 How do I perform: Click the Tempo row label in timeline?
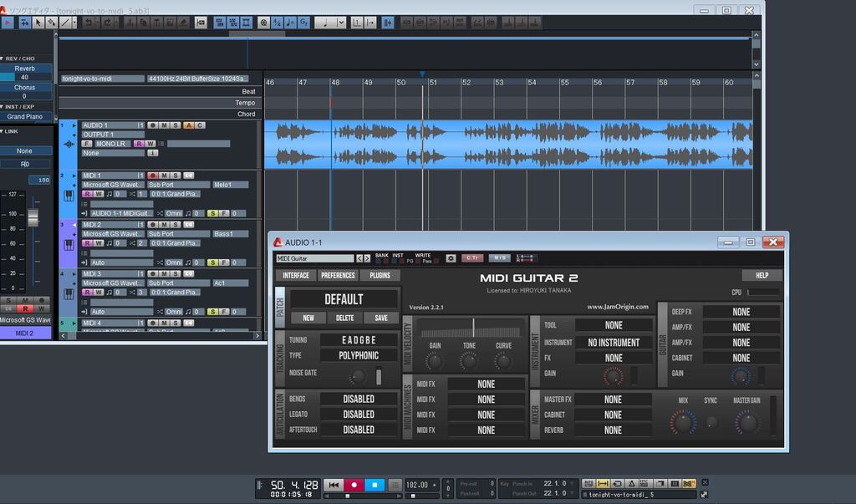tap(245, 103)
